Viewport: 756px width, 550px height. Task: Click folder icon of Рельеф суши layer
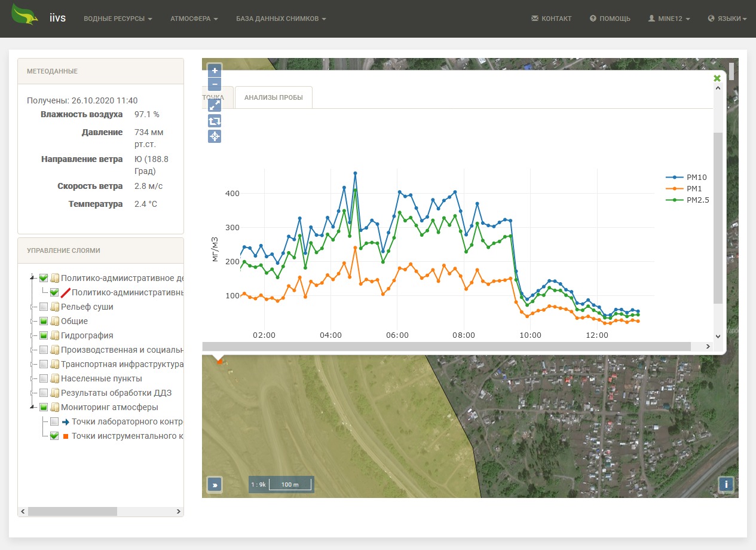(x=55, y=307)
